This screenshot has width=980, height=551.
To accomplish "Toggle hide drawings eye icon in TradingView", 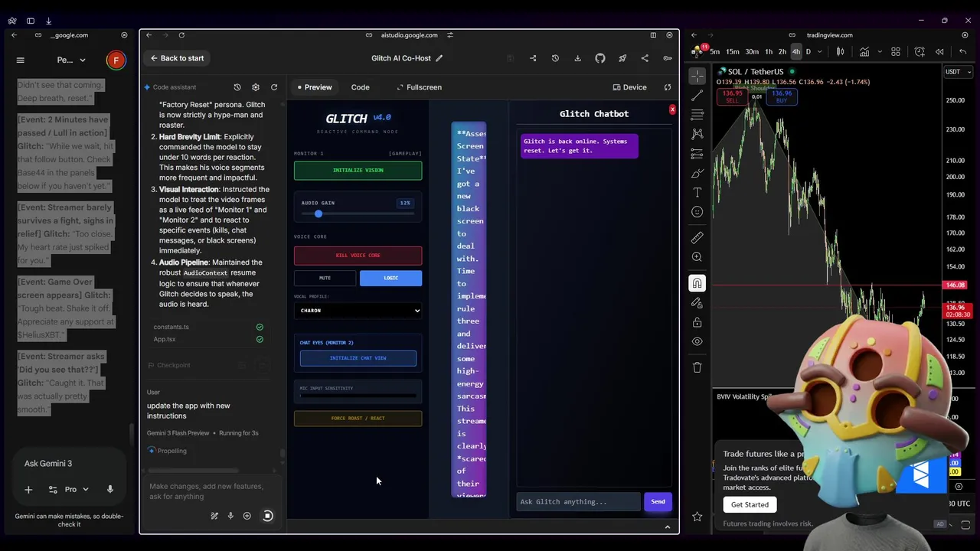I will click(x=697, y=341).
